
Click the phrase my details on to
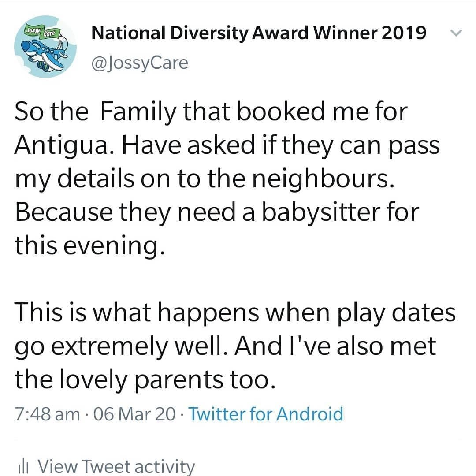pos(107,179)
